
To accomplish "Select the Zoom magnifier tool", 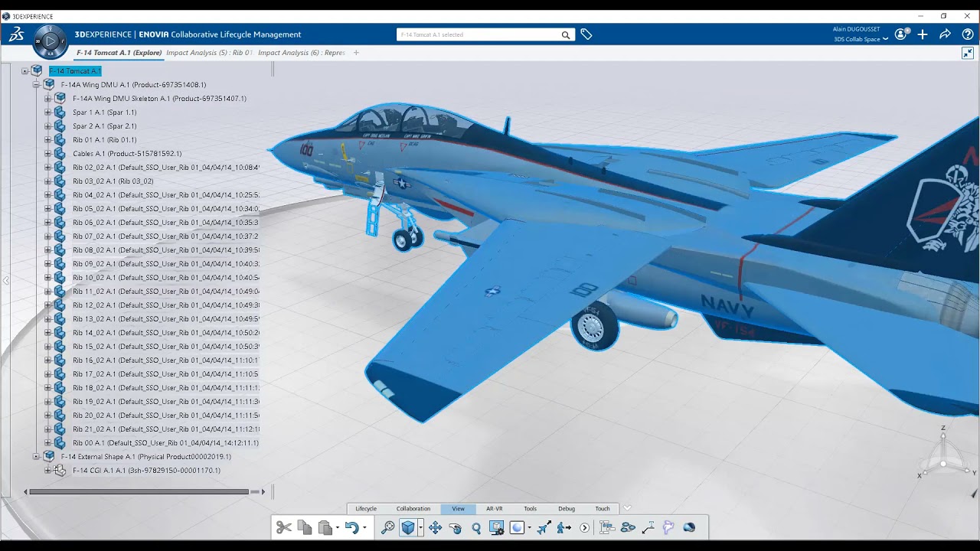I will (x=476, y=527).
